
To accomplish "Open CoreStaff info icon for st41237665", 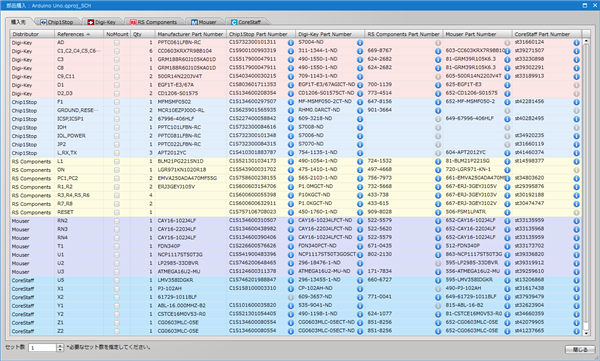I will click(x=576, y=331).
